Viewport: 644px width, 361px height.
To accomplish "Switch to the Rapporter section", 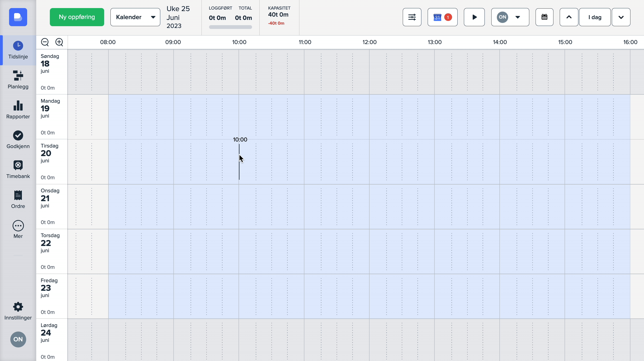I will click(18, 110).
